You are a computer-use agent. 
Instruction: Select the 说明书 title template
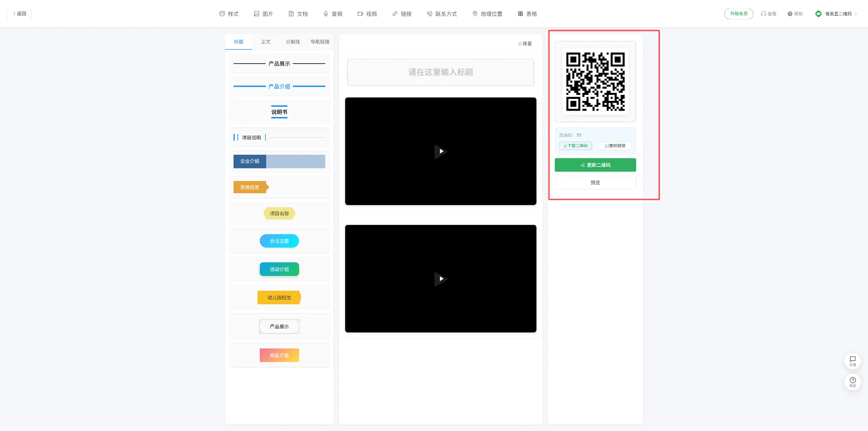279,112
